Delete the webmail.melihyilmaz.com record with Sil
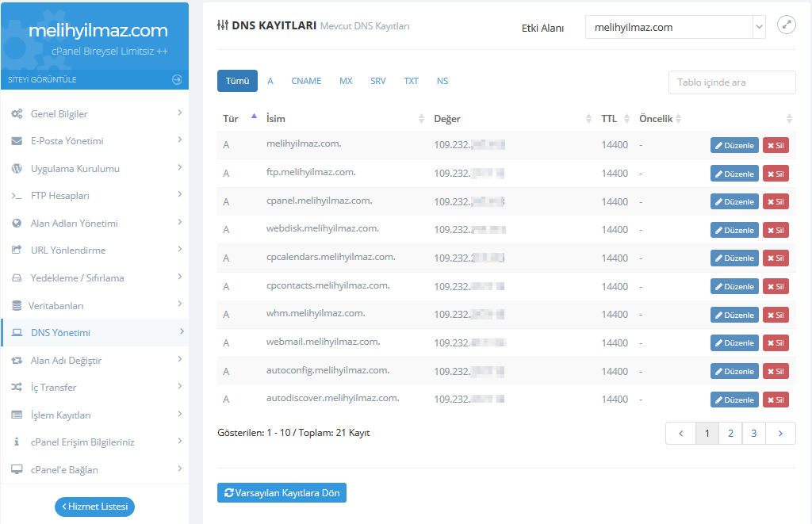 click(776, 343)
